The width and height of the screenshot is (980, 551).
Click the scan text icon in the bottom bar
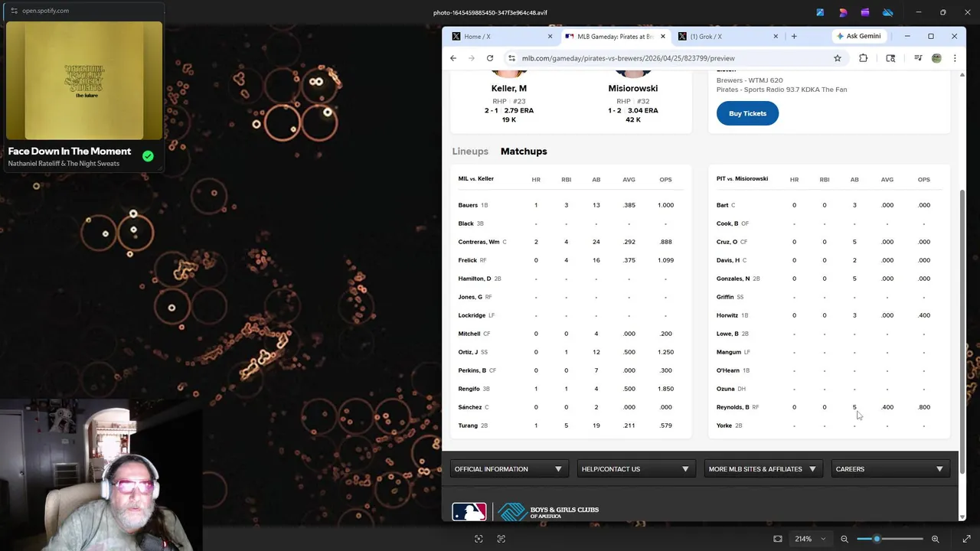pyautogui.click(x=501, y=539)
